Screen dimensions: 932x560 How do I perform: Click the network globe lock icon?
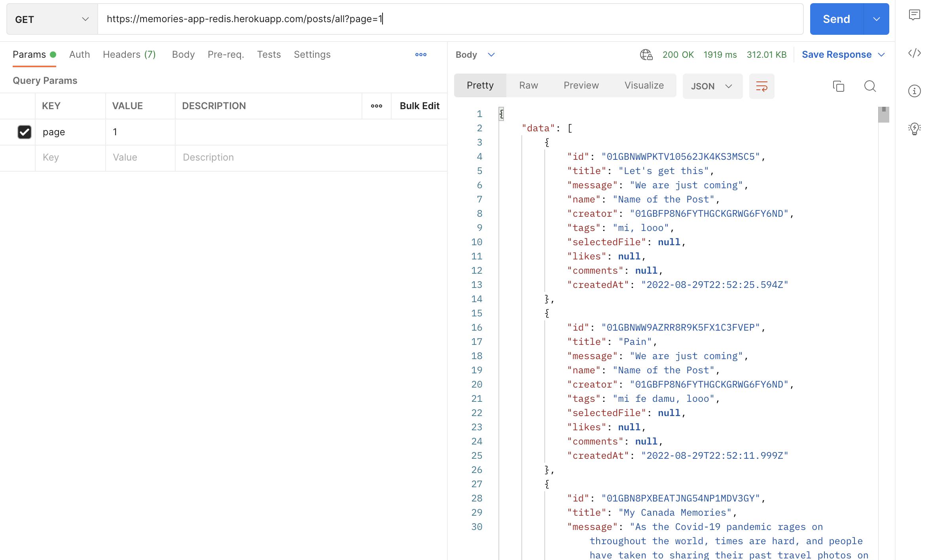[x=646, y=55]
